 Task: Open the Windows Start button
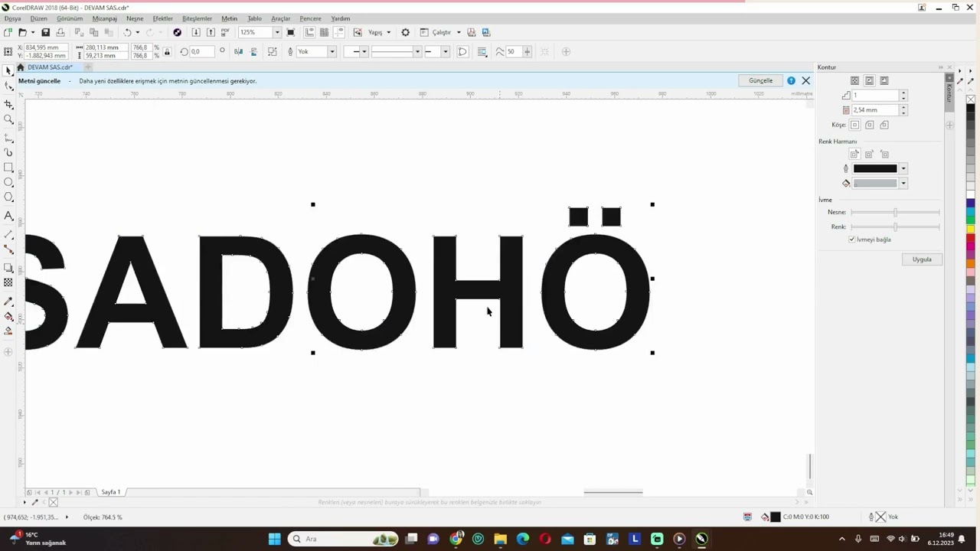pyautogui.click(x=274, y=539)
